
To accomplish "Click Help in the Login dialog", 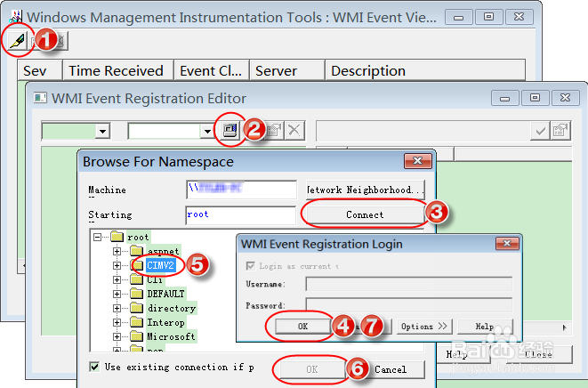I will click(485, 327).
